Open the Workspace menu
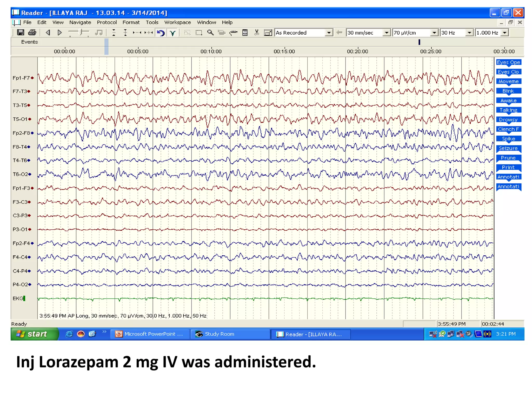 (177, 22)
